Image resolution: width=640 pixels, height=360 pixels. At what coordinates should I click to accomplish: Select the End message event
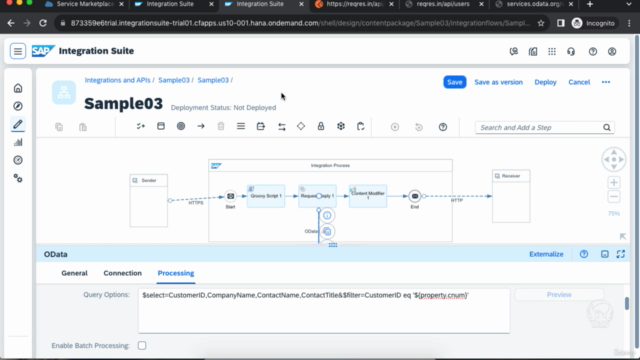pyautogui.click(x=415, y=196)
